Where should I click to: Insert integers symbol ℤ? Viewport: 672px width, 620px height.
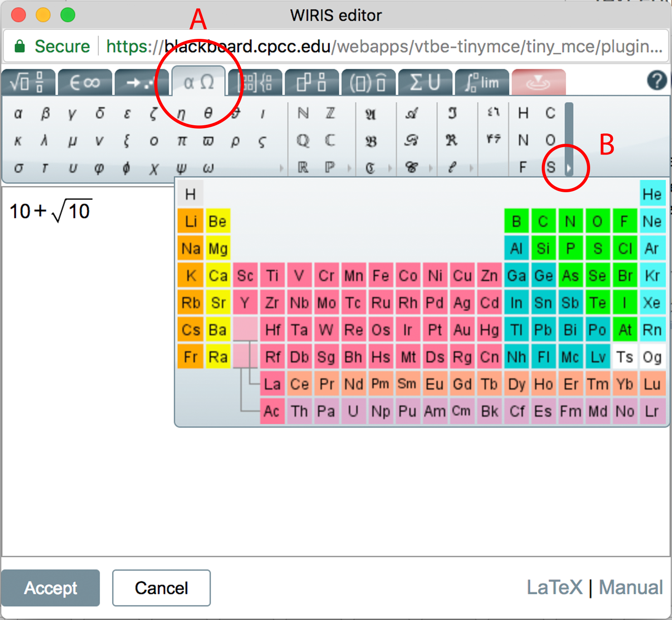click(330, 113)
